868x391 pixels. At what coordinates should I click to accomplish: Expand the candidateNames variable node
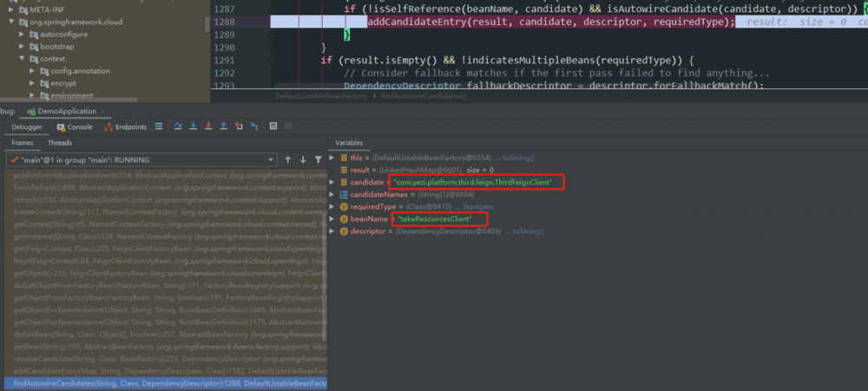(x=332, y=195)
